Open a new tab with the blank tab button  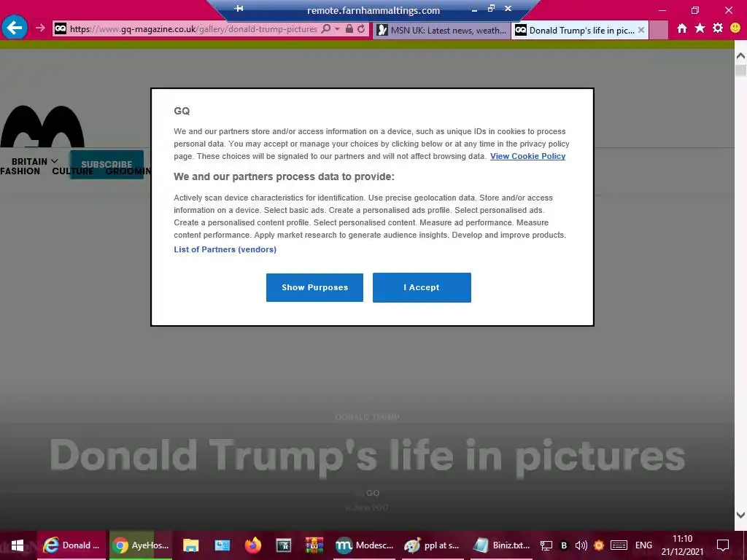(x=659, y=30)
